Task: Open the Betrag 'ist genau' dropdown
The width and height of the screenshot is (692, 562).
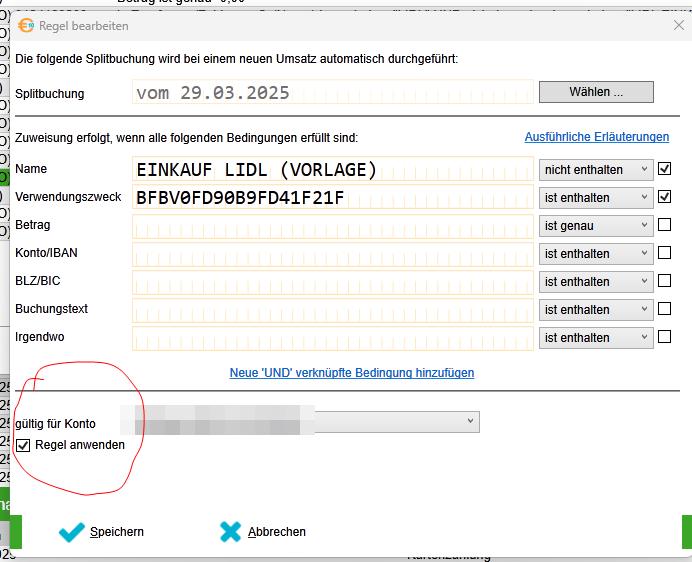Action: [596, 226]
